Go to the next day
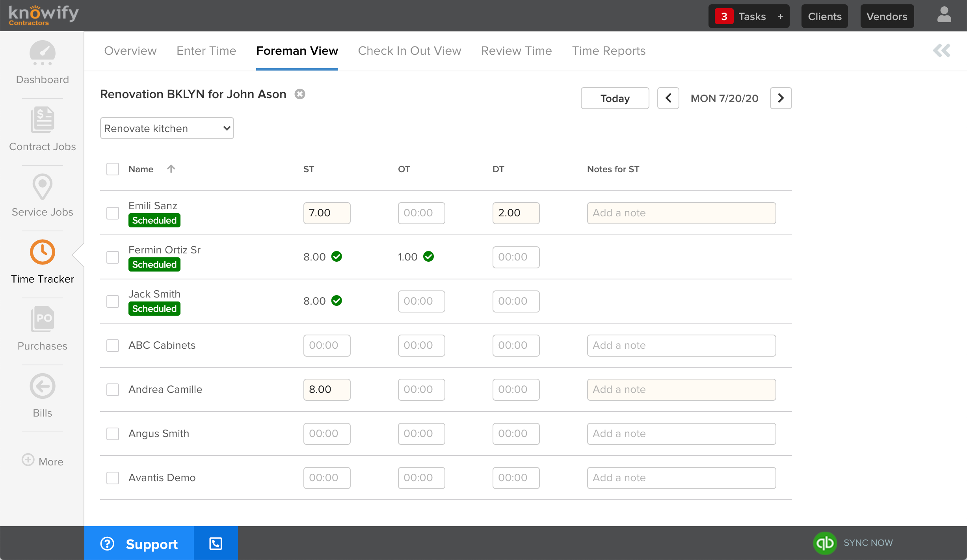Image resolution: width=967 pixels, height=560 pixels. point(781,98)
